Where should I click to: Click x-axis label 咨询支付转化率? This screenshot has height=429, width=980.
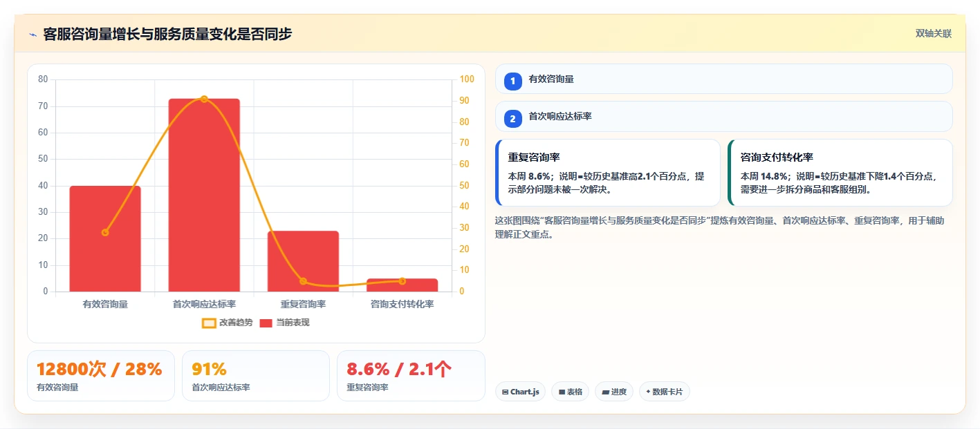pos(402,304)
